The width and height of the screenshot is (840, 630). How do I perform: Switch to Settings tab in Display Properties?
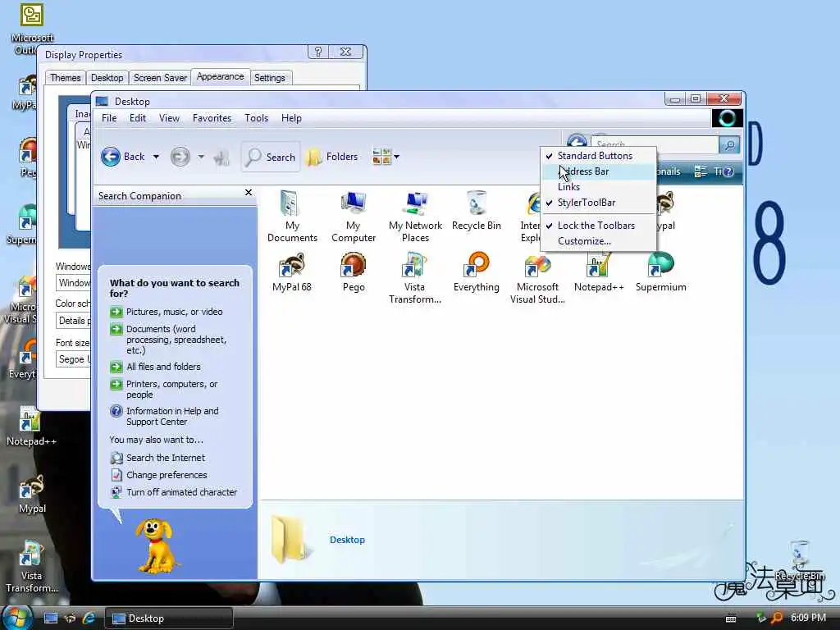point(269,78)
